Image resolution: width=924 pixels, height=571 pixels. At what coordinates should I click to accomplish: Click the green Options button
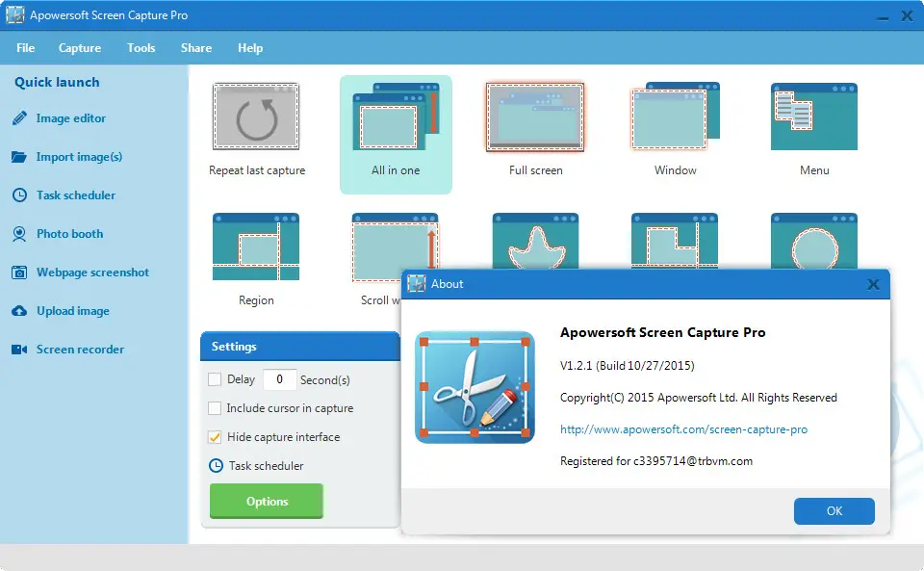tap(267, 501)
